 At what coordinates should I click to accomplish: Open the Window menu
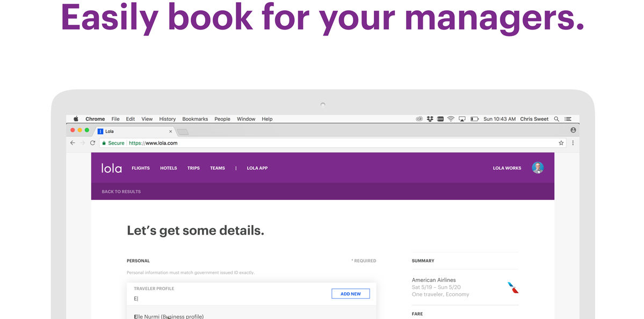click(x=246, y=119)
